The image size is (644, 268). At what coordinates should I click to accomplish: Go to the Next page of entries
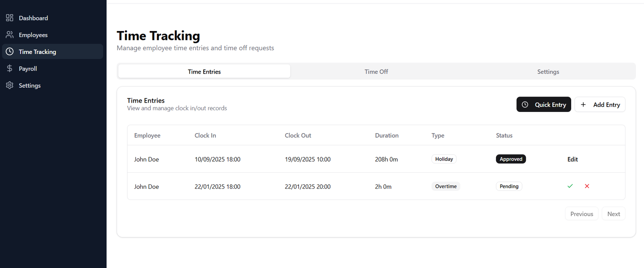(x=613, y=214)
